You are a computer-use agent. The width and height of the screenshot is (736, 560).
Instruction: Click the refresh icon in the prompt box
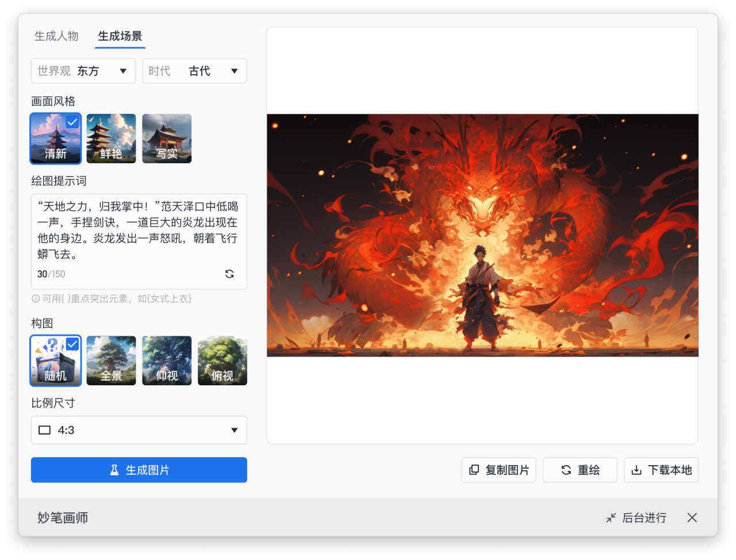[x=229, y=274]
